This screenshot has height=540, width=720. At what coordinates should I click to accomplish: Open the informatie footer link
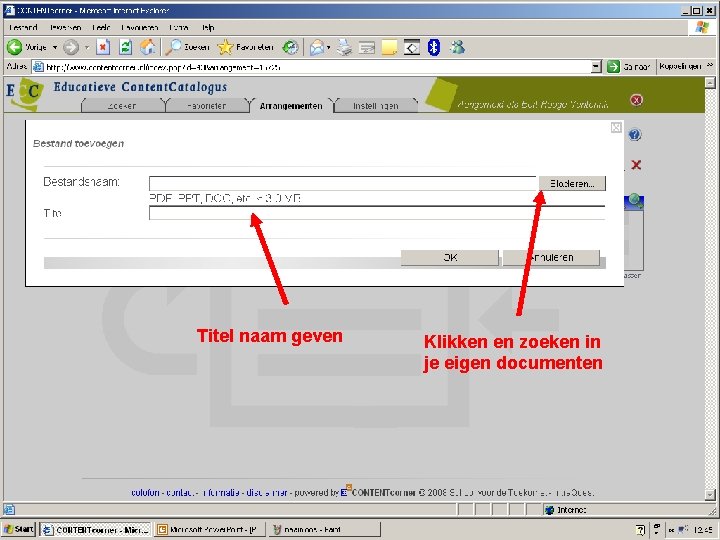pyautogui.click(x=221, y=493)
